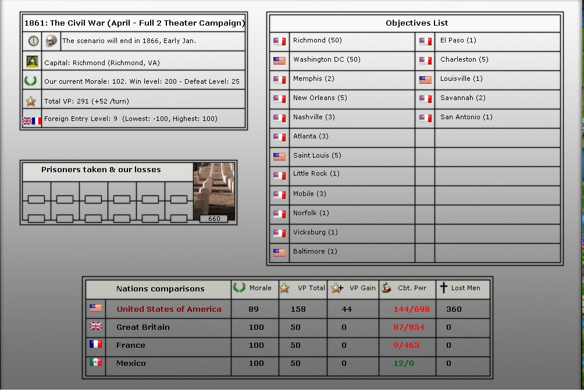Select United States of America nation row

coord(169,309)
